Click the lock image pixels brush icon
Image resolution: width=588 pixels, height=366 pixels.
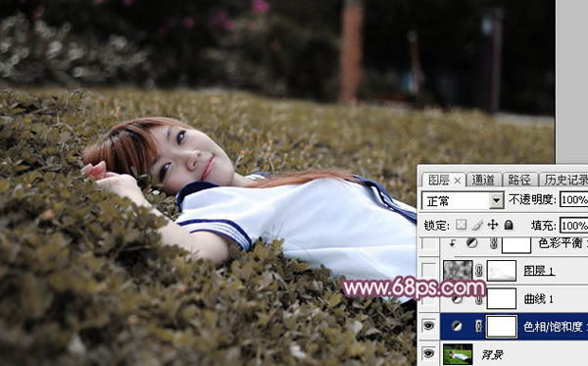click(x=477, y=225)
